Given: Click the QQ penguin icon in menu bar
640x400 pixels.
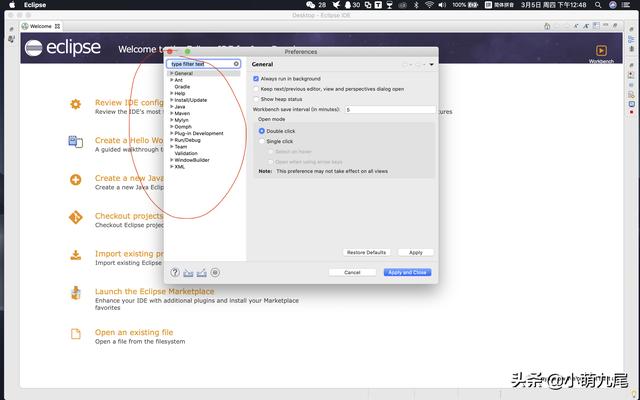Looking at the screenshot, I should click(348, 5).
